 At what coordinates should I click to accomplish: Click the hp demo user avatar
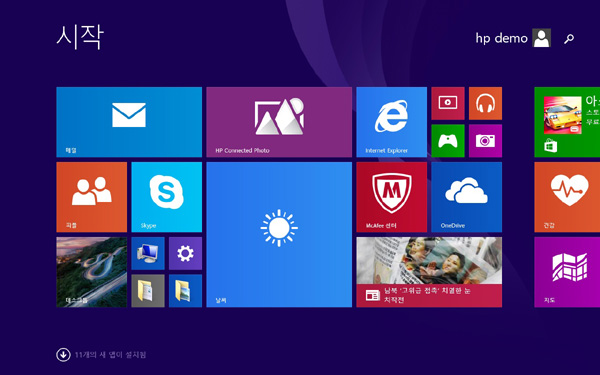pos(541,38)
